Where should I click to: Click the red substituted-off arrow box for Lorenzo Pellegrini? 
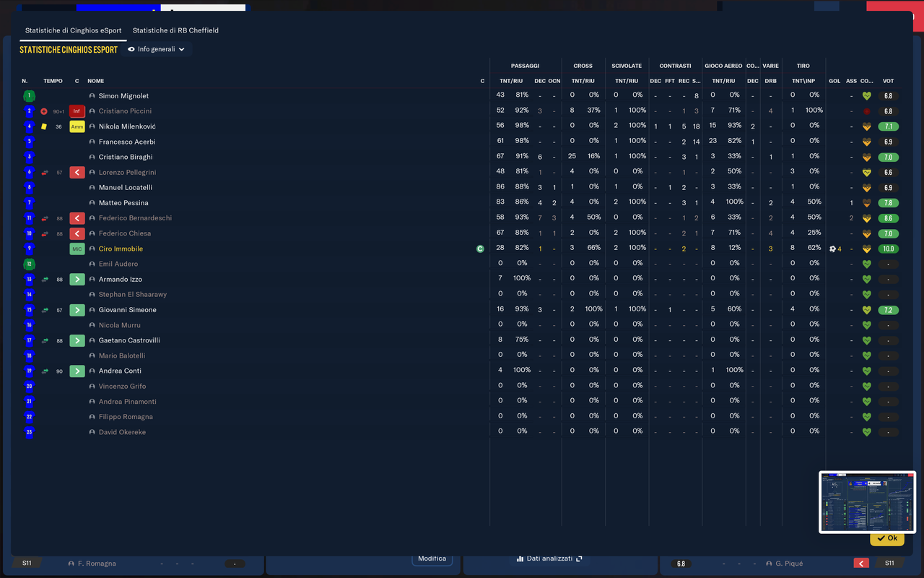(77, 173)
